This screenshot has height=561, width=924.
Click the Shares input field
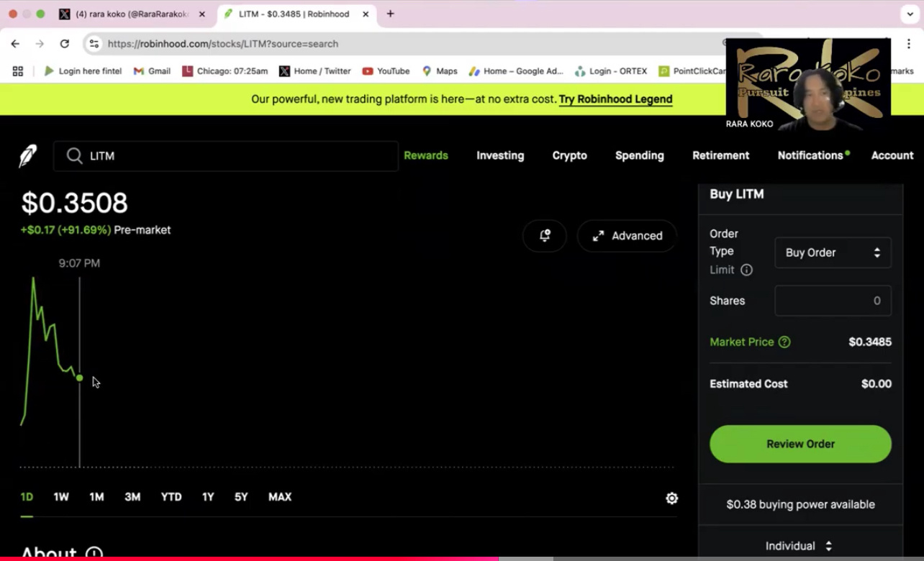[x=833, y=301]
